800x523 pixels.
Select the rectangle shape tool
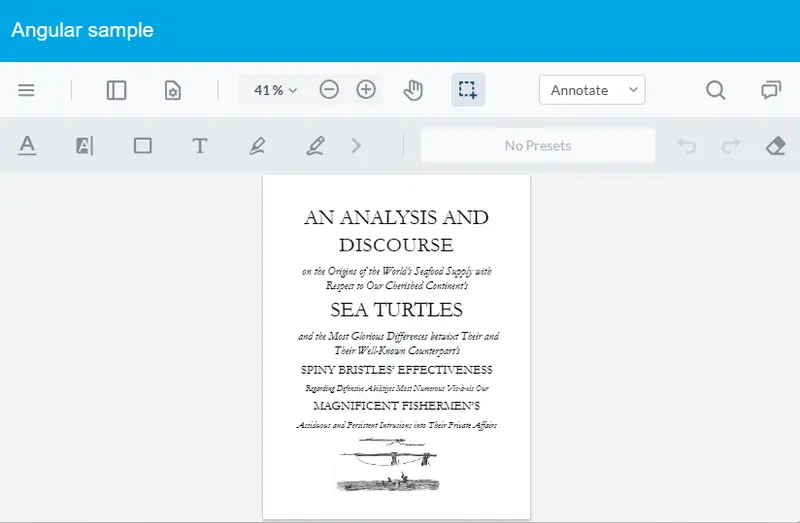(x=142, y=146)
